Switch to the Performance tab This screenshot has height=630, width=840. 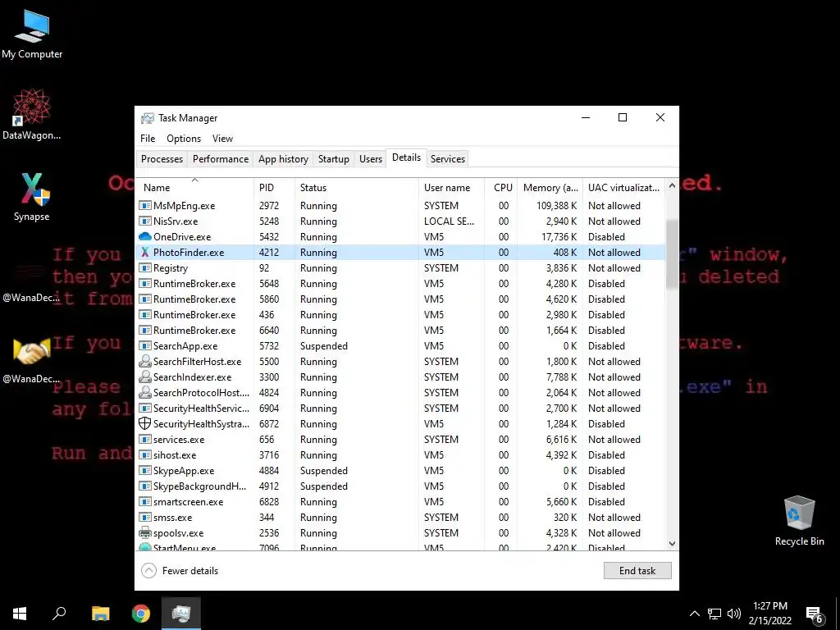(x=221, y=159)
